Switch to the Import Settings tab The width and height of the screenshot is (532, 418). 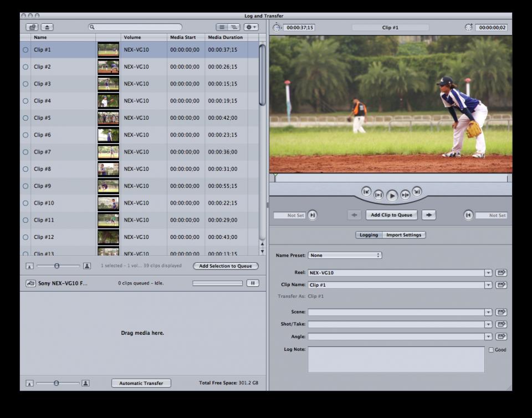(x=404, y=235)
